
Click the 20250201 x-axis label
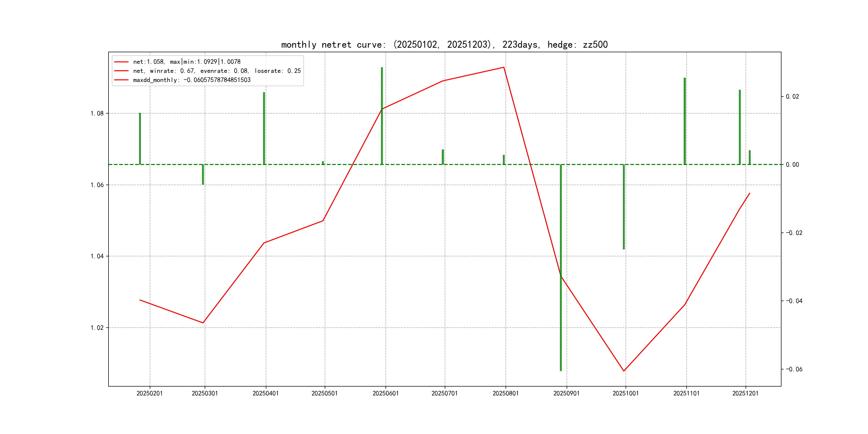pos(149,393)
